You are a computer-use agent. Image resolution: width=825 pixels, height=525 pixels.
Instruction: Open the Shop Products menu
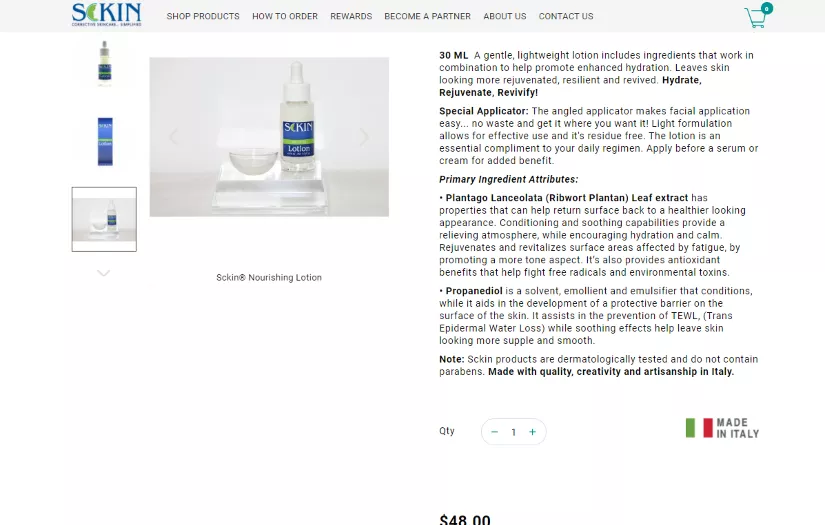[x=203, y=16]
